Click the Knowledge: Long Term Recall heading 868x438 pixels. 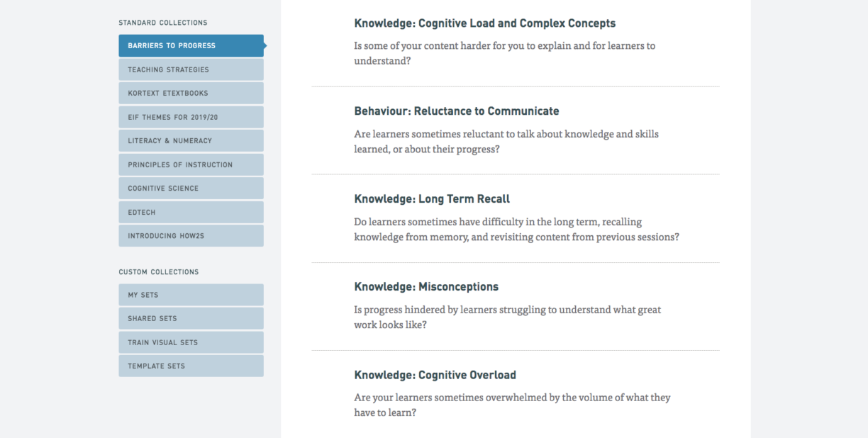click(x=432, y=199)
